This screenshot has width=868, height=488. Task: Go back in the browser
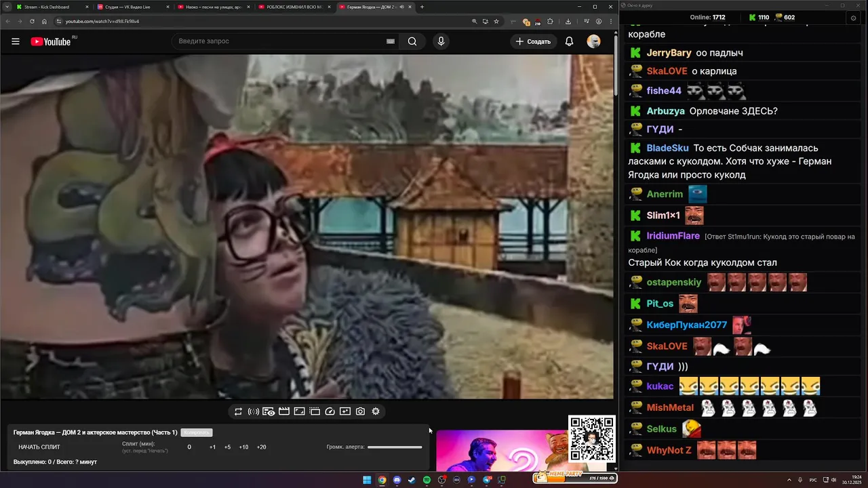[7, 21]
